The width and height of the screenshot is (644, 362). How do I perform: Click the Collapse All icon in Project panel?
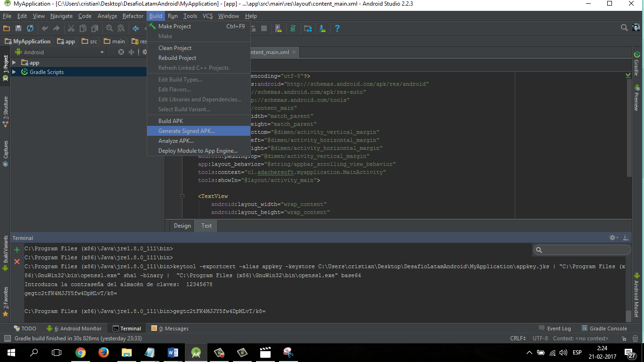click(x=132, y=52)
